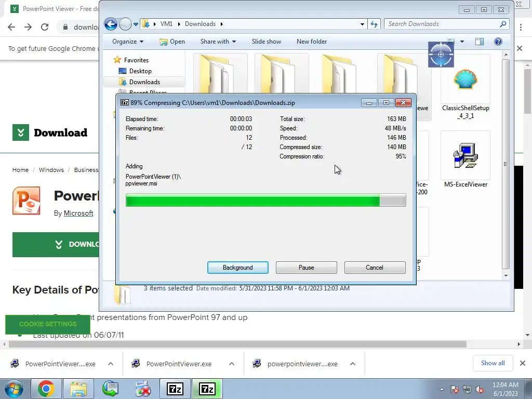Click the PowerPoint Viewer app icon on the page
The width and height of the screenshot is (532, 399).
(x=26, y=201)
